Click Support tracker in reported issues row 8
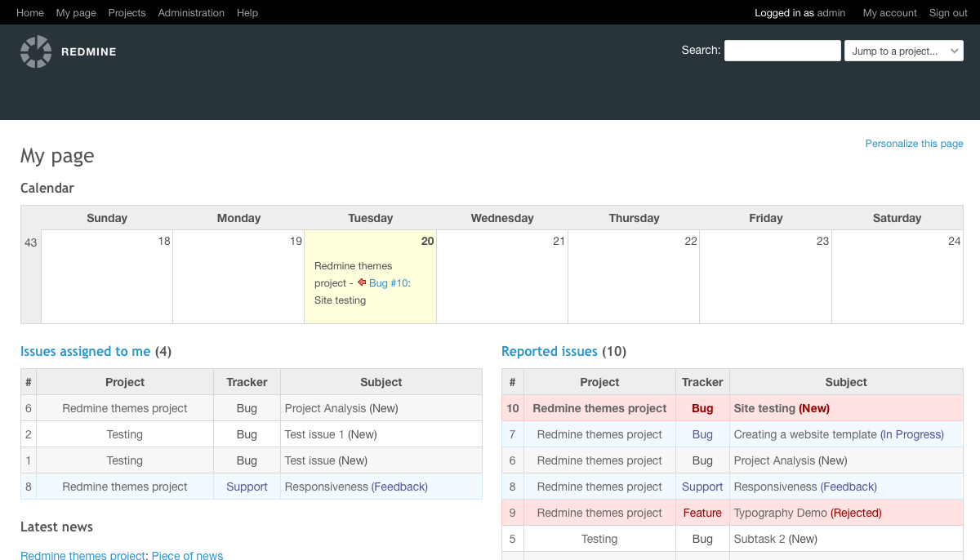The width and height of the screenshot is (980, 560). pos(702,487)
